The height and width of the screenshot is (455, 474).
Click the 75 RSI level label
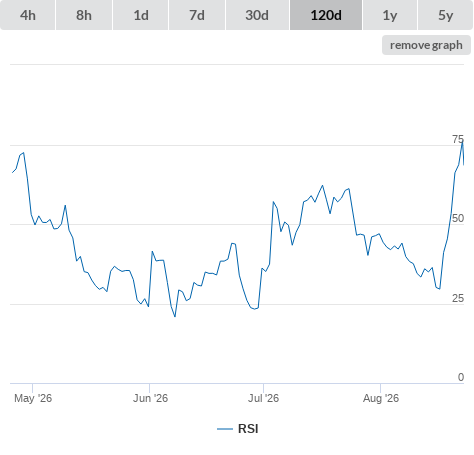pos(458,139)
